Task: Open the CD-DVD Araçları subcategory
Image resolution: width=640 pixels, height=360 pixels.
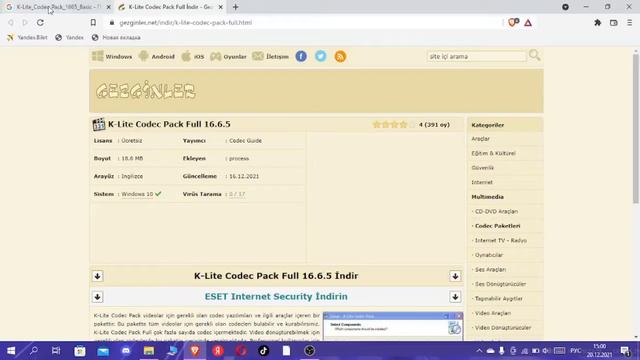Action: coord(496,211)
